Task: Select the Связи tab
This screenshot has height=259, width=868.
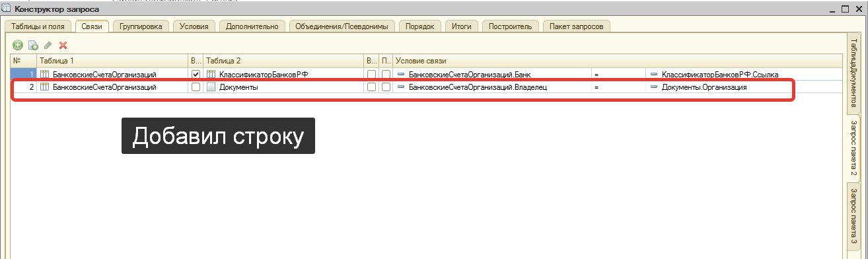Action: 92,26
